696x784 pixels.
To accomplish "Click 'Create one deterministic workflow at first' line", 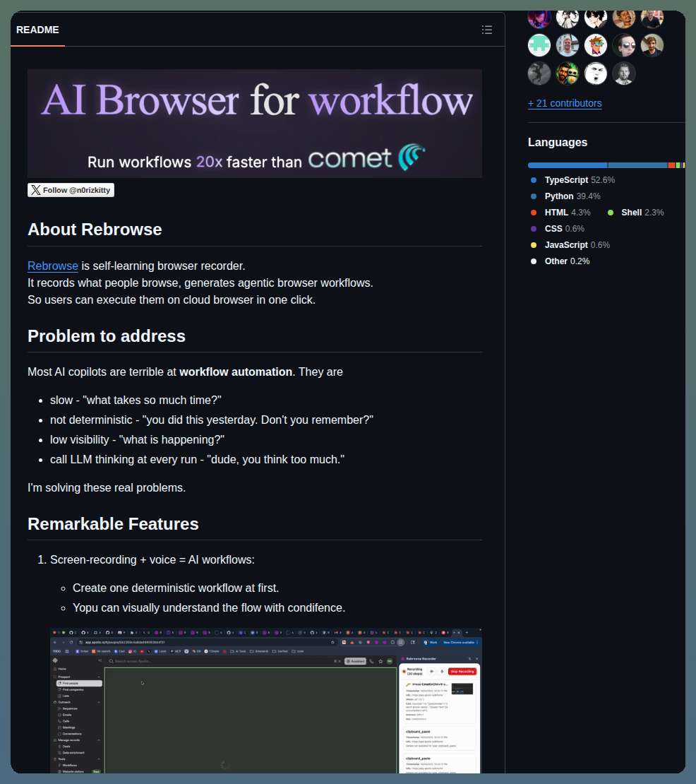I will 176,588.
